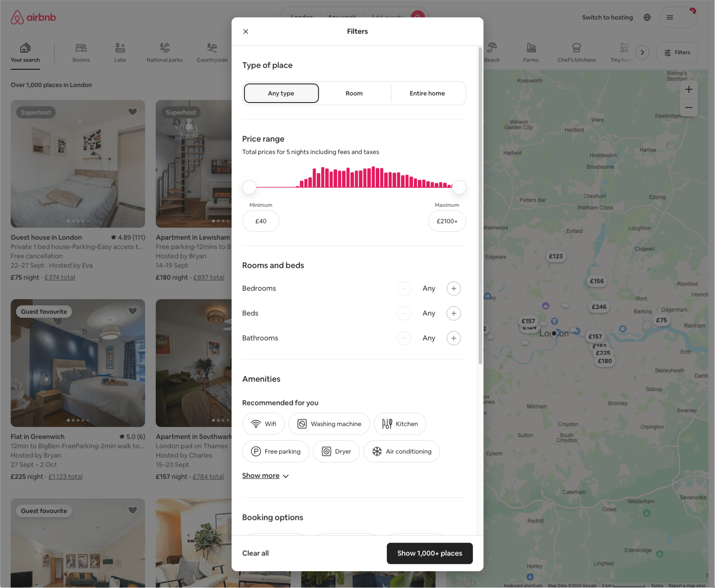Select the £123 map price marker

pos(556,256)
